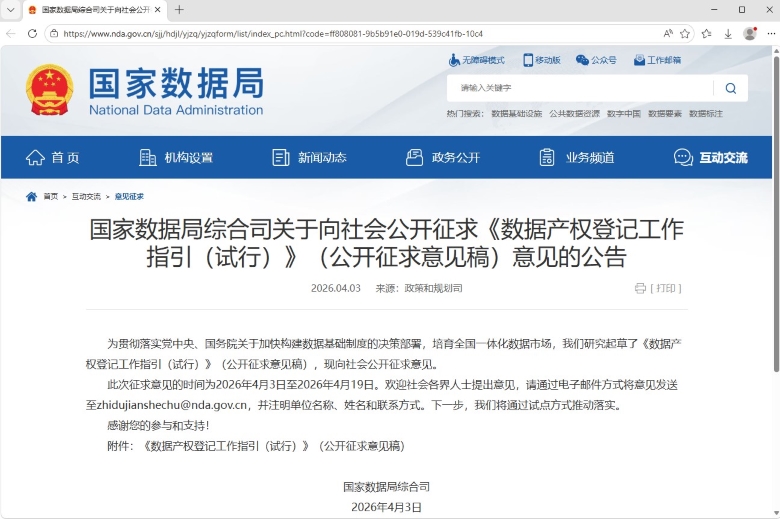Open attachment 《数据产权登记工作指引（试行）》
This screenshot has width=780, height=519.
(274, 446)
